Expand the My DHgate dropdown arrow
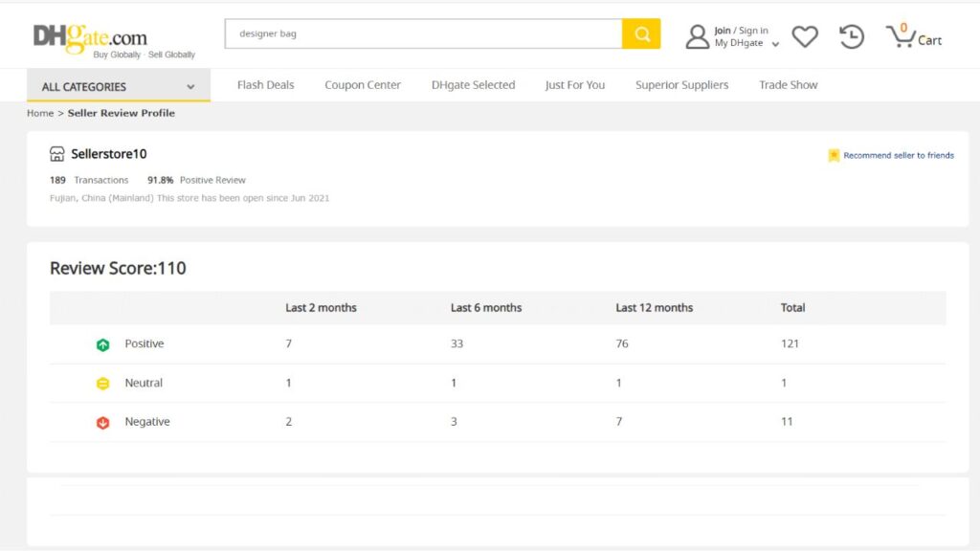Viewport: 980px width, 551px height. (x=775, y=44)
